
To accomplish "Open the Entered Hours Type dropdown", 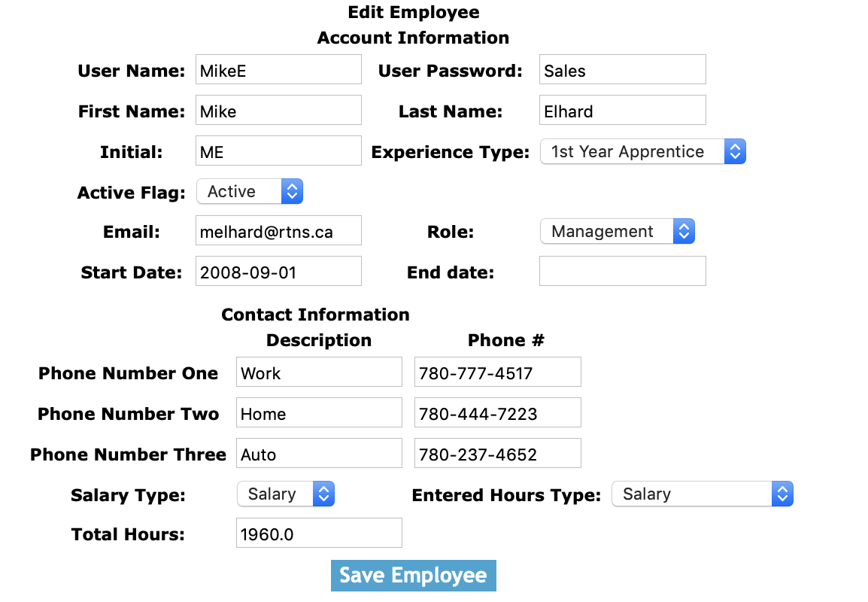I will (702, 494).
